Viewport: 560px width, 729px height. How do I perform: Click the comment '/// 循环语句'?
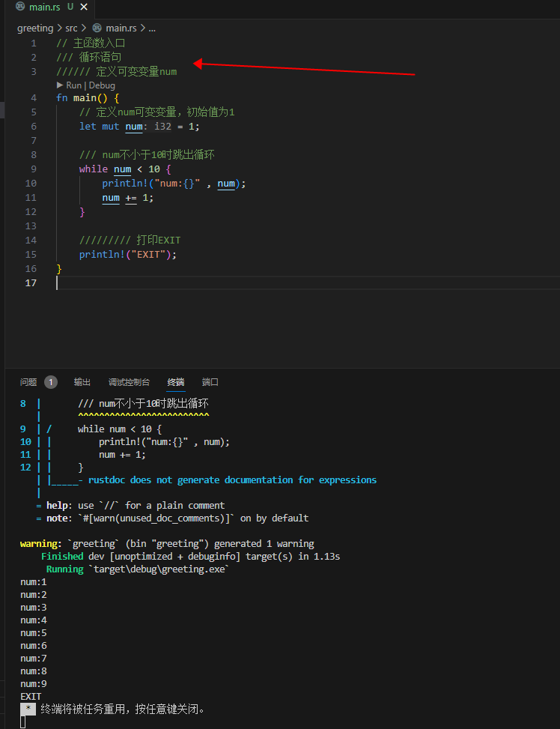pyautogui.click(x=89, y=57)
